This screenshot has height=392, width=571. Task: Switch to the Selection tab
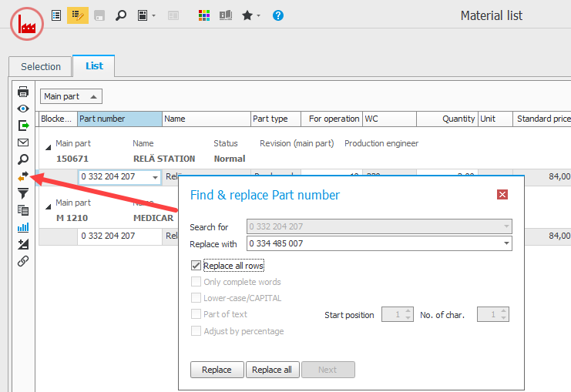(41, 67)
